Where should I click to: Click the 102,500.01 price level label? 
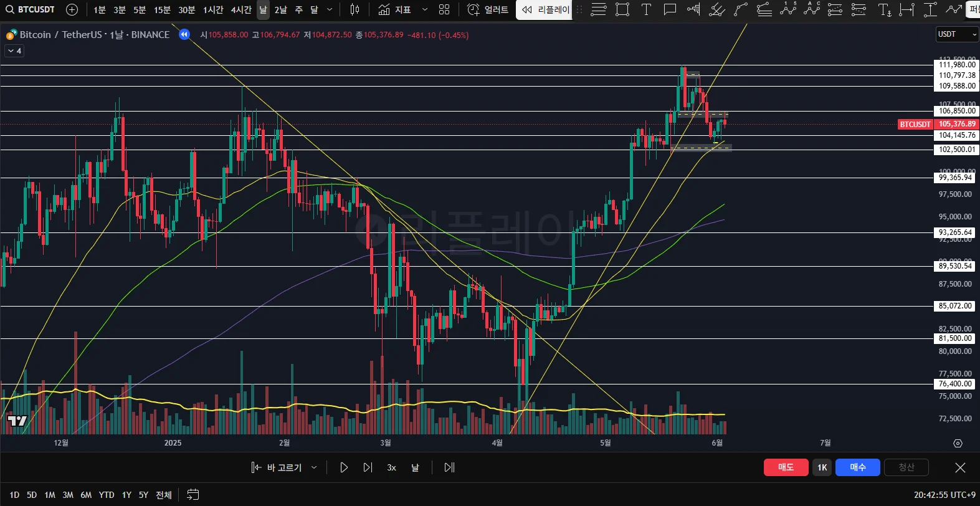[958, 150]
